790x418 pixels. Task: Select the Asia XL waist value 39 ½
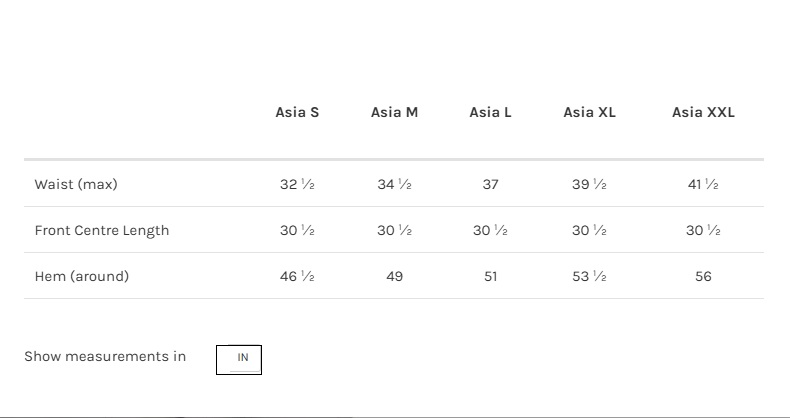[x=589, y=185]
